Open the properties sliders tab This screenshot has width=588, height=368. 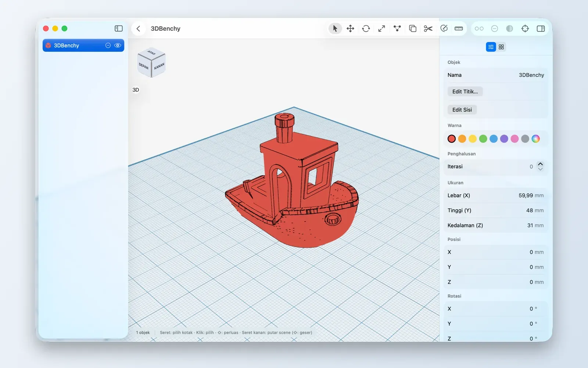pos(491,47)
